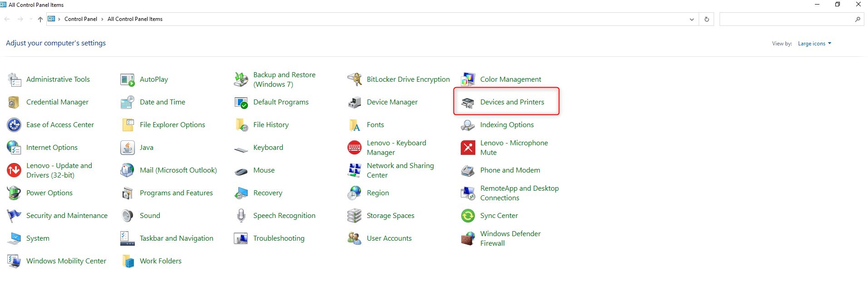The image size is (868, 307).
Task: Open Backup and Restore (Windows 7) icon
Action: (241, 79)
